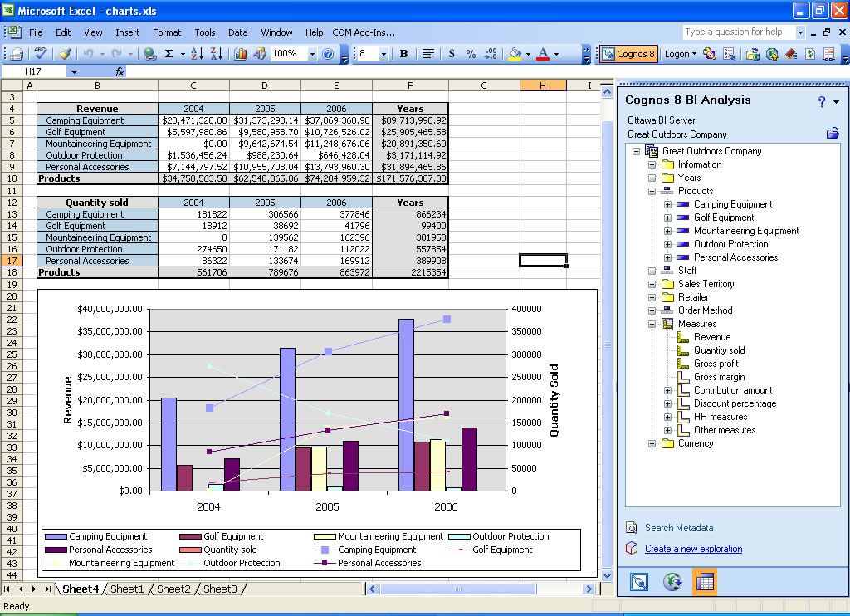Select column H header

tap(543, 86)
